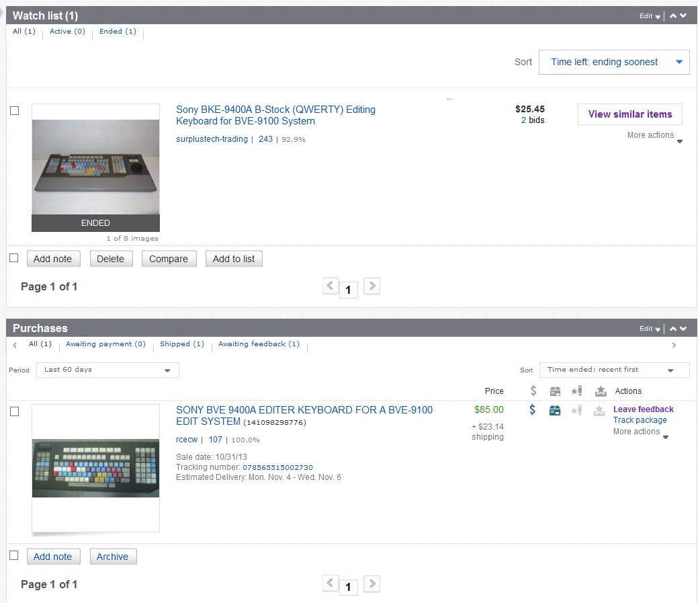The height and width of the screenshot is (603, 700).
Task: Click the paid dollar icon in purchase row
Action: tap(532, 409)
